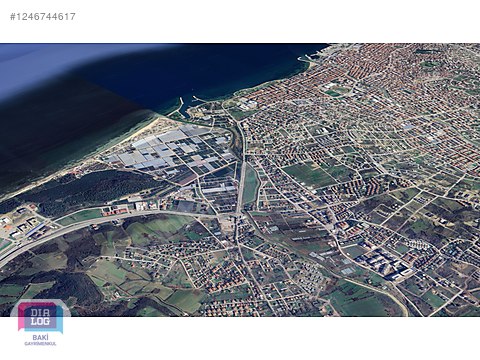This screenshot has width=480, height=360.
Task: Click the large white building near the harbor
Action: pyautogui.click(x=247, y=105)
